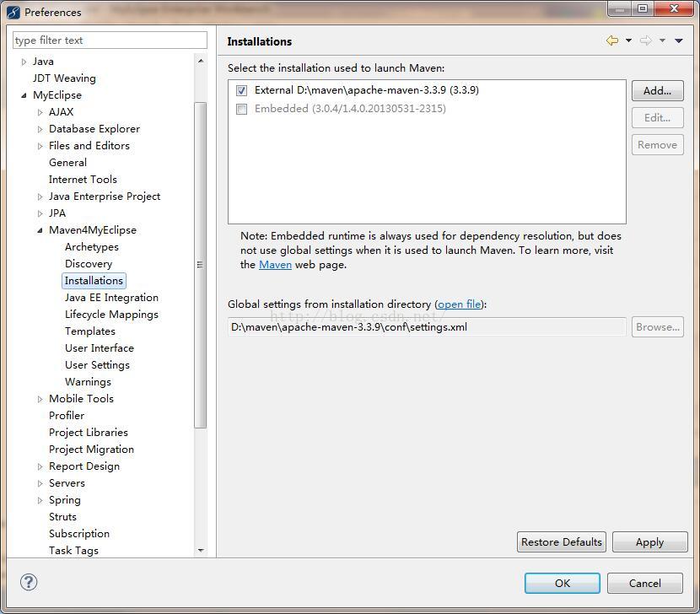700x614 pixels.
Task: Expand the Report Design node
Action: (x=40, y=466)
